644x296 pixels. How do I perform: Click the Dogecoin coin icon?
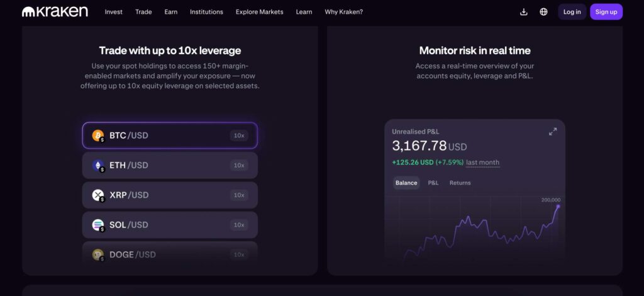click(97, 254)
